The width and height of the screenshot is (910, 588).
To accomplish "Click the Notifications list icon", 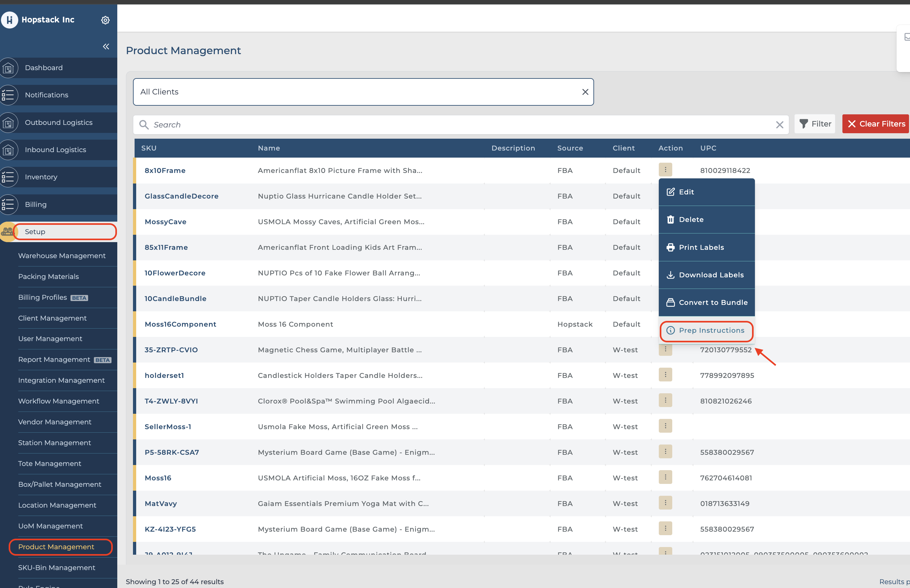I will pos(8,95).
